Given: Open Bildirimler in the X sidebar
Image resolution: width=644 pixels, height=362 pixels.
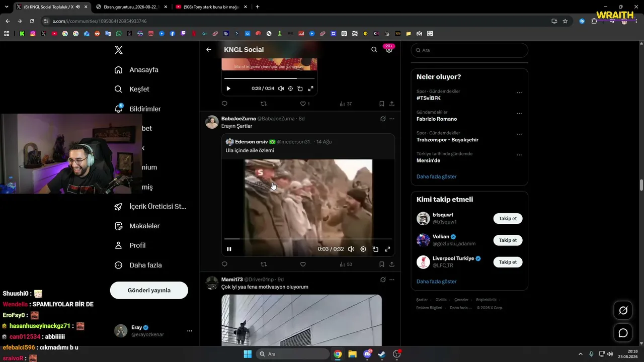Looking at the screenshot, I should pyautogui.click(x=138, y=109).
